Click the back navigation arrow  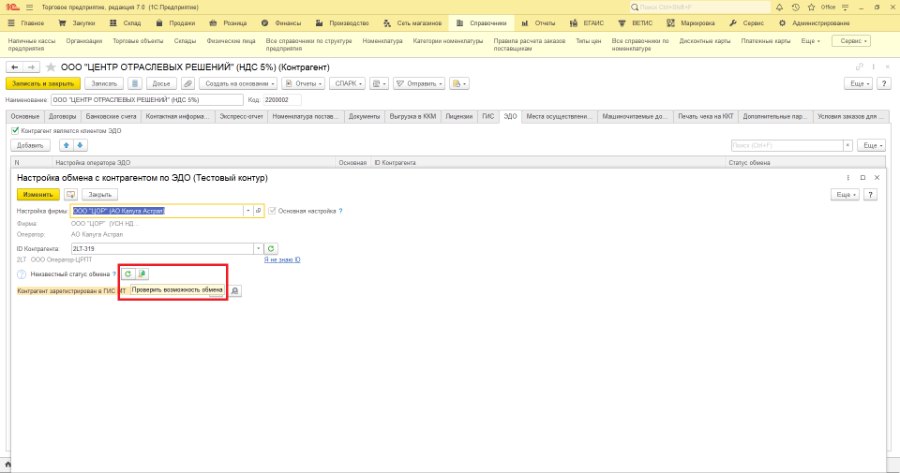[x=15, y=67]
